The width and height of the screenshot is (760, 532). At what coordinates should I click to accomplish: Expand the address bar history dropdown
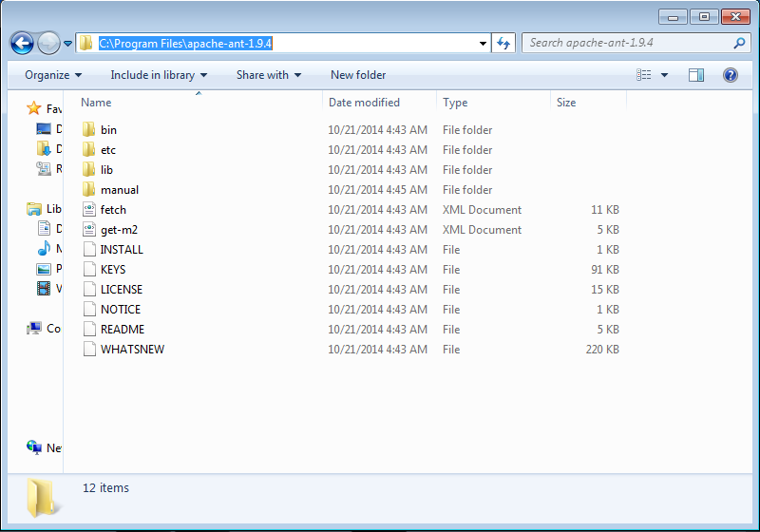(x=483, y=43)
